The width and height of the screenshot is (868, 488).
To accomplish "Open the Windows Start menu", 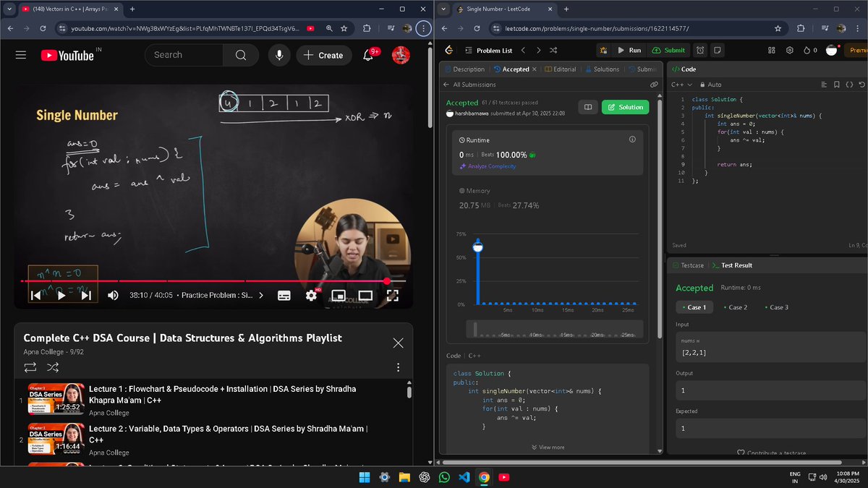I will (365, 477).
